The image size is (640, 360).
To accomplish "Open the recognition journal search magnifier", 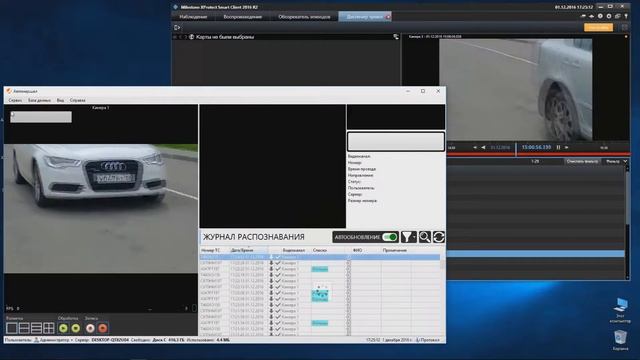I will pyautogui.click(x=424, y=237).
